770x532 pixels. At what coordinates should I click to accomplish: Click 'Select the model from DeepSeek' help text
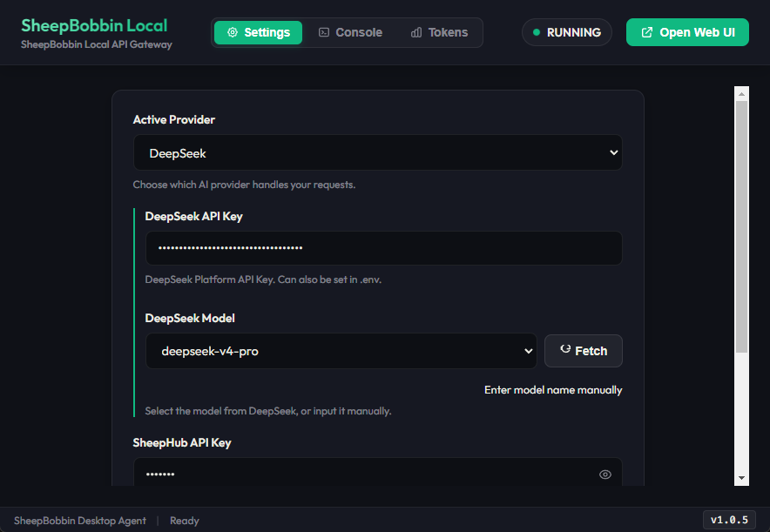coord(268,411)
